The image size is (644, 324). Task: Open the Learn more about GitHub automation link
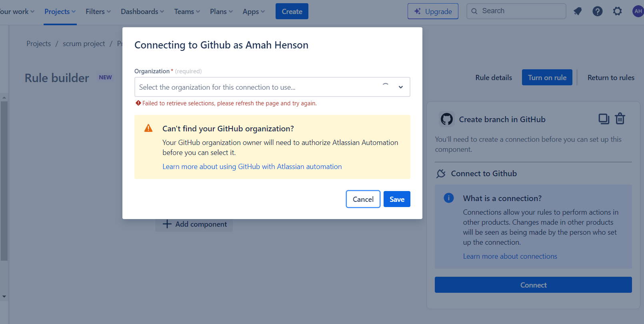tap(252, 167)
